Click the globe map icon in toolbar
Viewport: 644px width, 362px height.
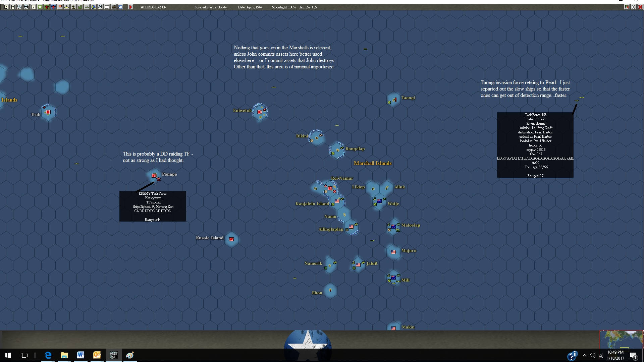(x=94, y=7)
